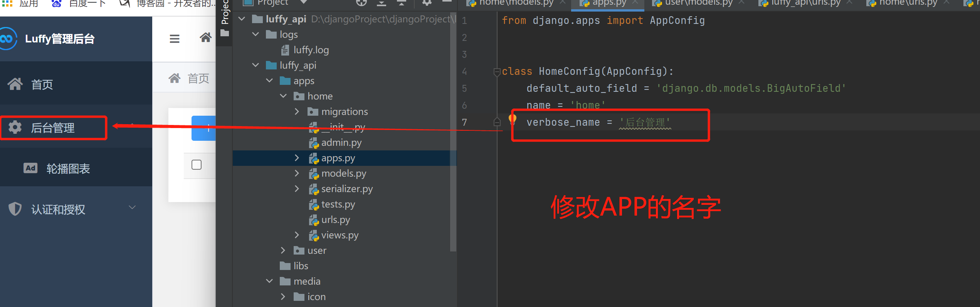The image size is (980, 307).
Task: Click the shield icon beside 认证和授权
Action: [15, 209]
